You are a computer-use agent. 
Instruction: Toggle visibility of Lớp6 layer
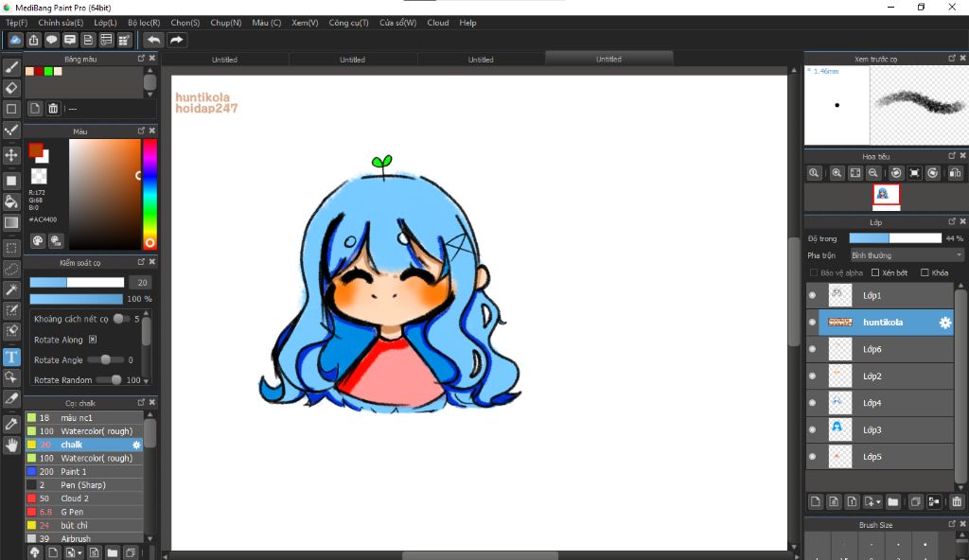(x=812, y=349)
